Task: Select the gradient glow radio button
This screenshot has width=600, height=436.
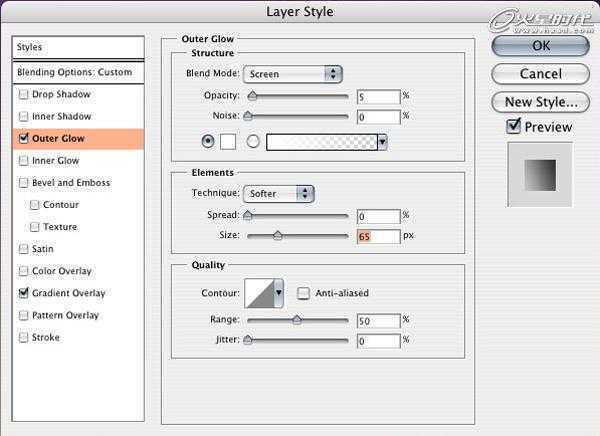Action: pyautogui.click(x=253, y=142)
